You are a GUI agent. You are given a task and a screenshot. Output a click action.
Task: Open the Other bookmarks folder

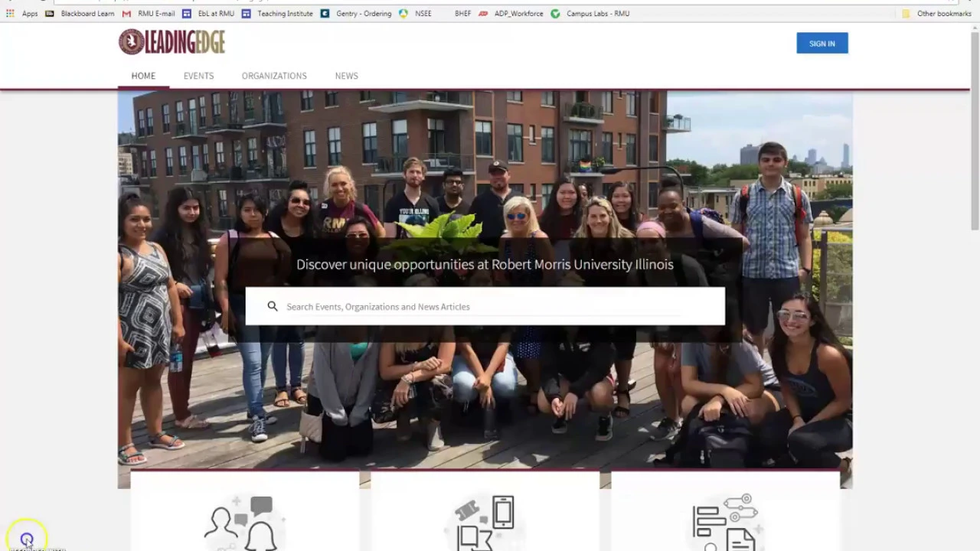(x=936, y=13)
